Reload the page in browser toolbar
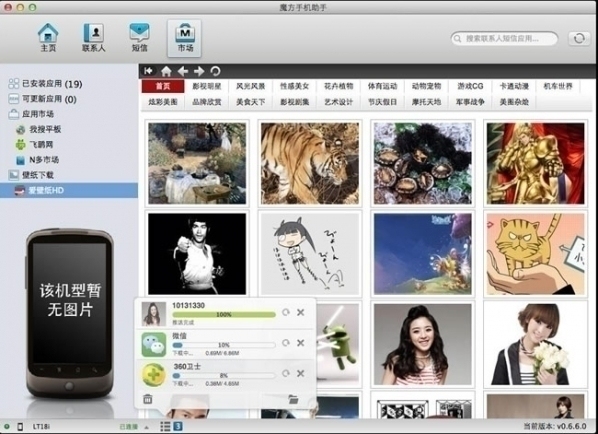The width and height of the screenshot is (598, 434). [215, 71]
